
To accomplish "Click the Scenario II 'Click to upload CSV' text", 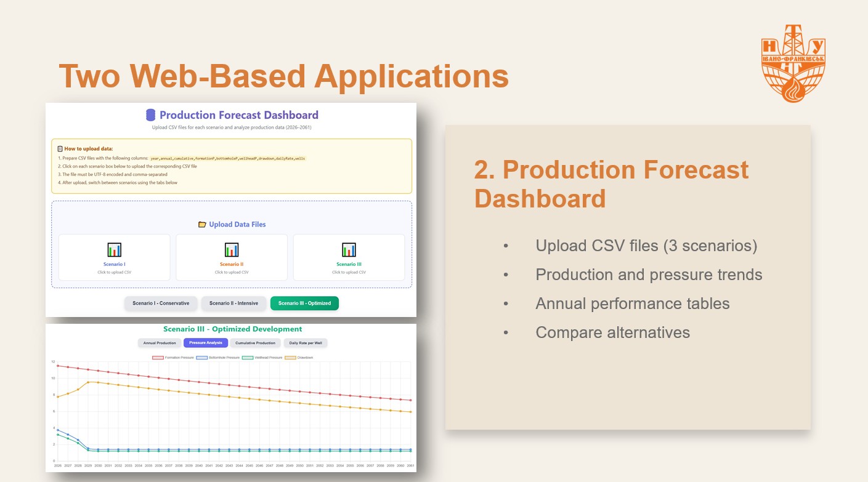I will click(x=232, y=272).
